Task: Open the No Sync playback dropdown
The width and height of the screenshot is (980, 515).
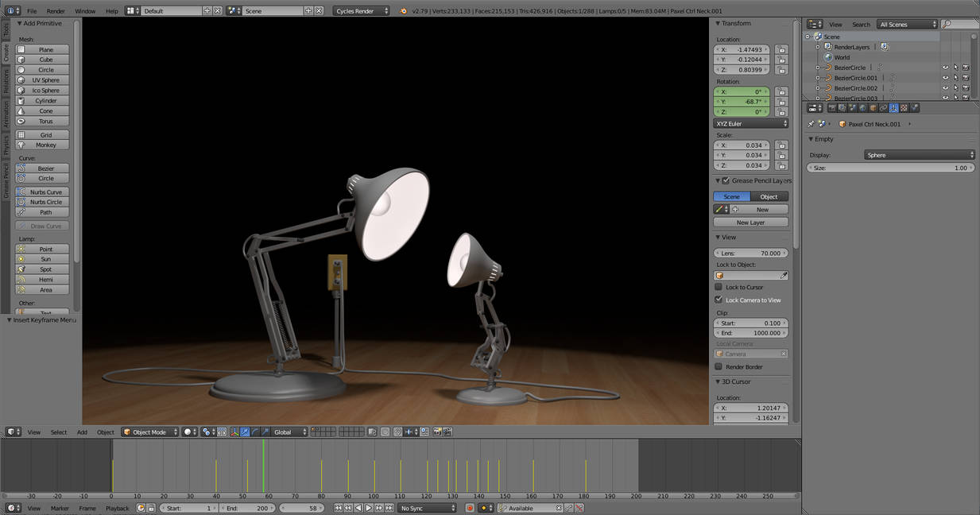Action: point(427,508)
